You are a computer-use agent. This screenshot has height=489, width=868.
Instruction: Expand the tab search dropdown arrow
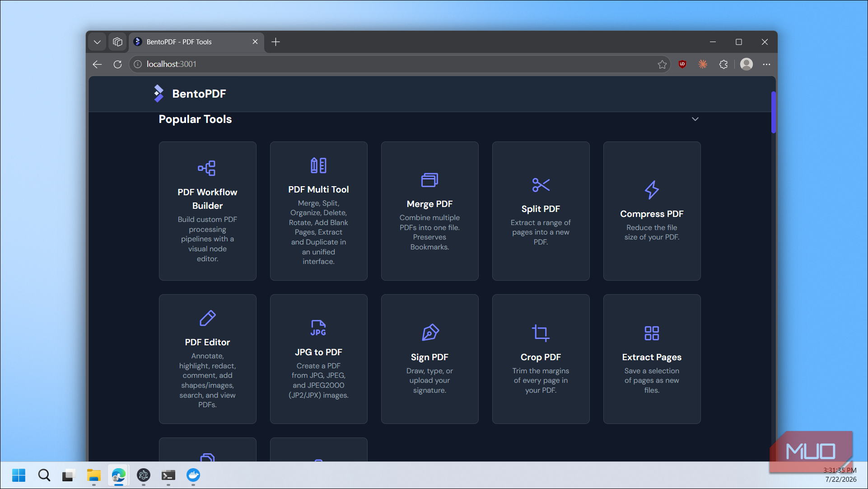[97, 42]
